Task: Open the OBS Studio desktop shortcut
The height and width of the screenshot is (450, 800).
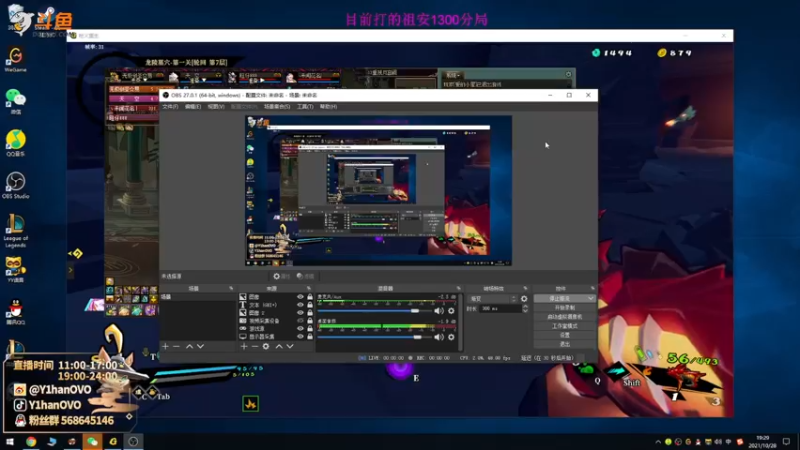Action: point(15,186)
